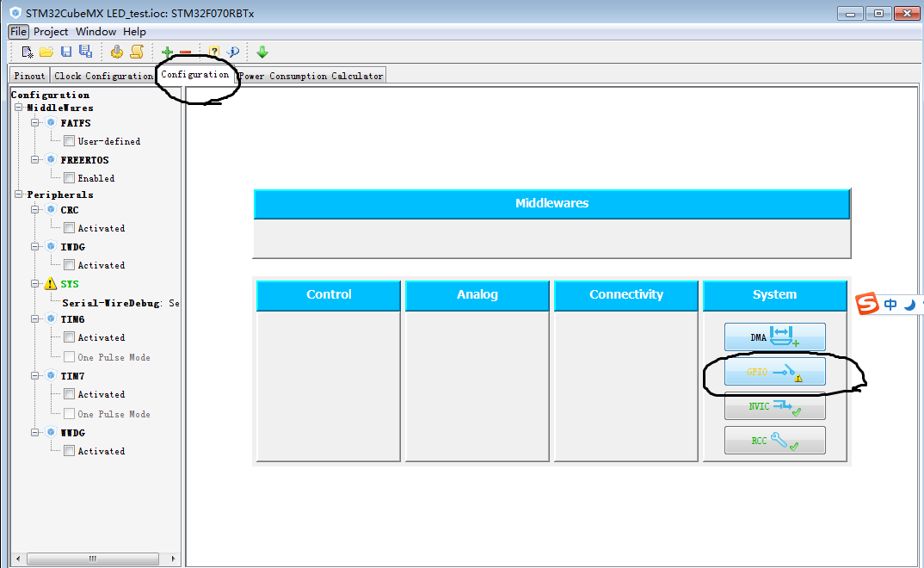This screenshot has height=568, width=924.
Task: Click the Save Project As icon
Action: coord(85,52)
